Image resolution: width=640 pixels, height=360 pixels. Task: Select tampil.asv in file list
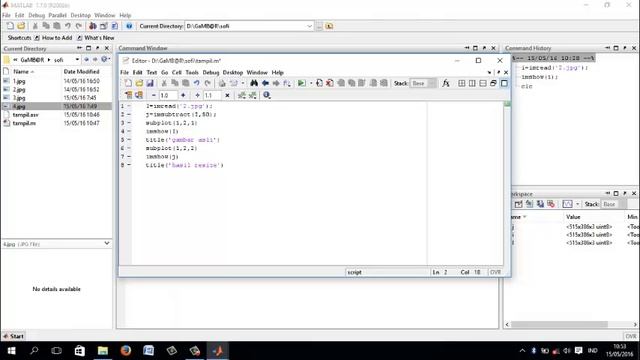[25, 115]
